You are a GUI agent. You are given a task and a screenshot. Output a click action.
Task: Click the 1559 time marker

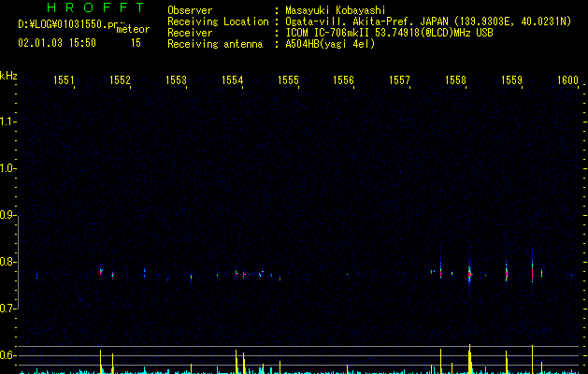(511, 80)
